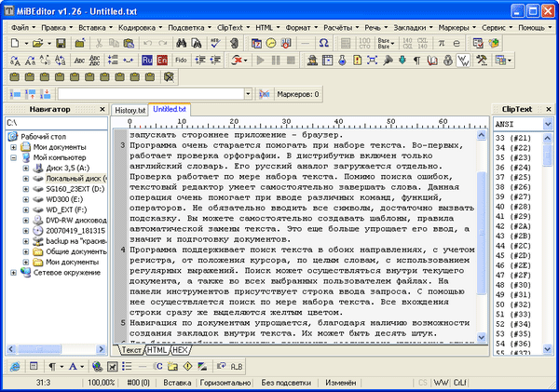Click the C:\ path field in Navigator
The width and height of the screenshot is (559, 392).
coord(56,123)
